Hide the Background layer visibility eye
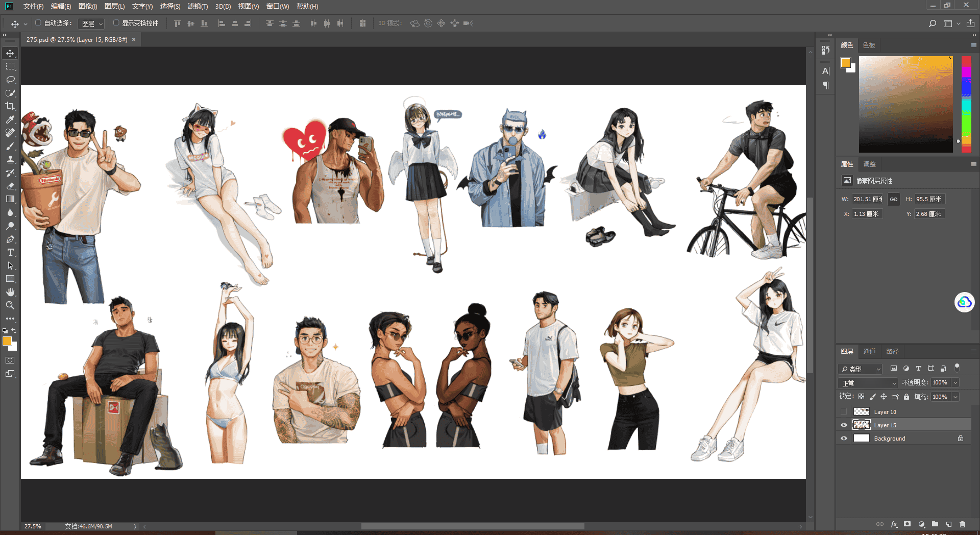 844,439
